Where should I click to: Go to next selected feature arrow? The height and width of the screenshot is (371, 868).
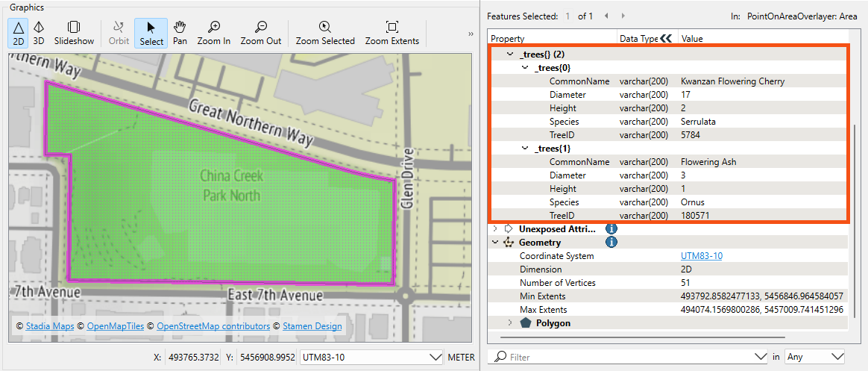tap(623, 16)
